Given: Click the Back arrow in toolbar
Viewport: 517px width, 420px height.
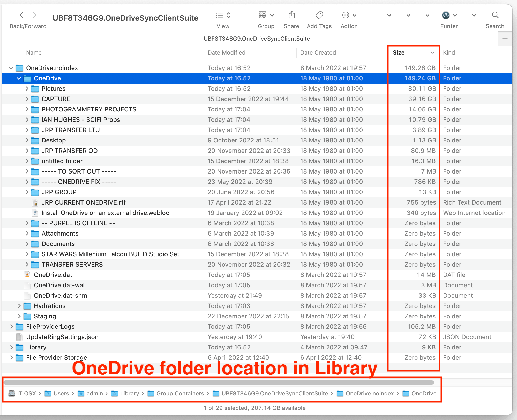Looking at the screenshot, I should tap(21, 15).
